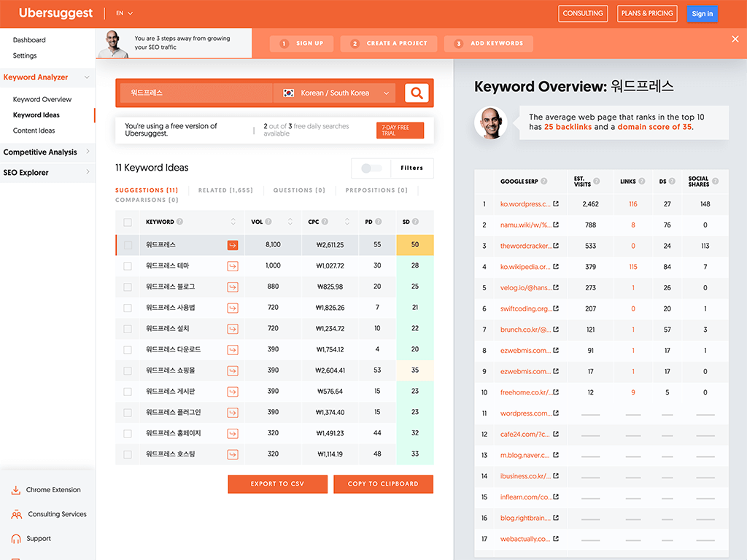Open arrow icon for 워드프레스 테마 row
747x560 pixels.
click(x=233, y=266)
